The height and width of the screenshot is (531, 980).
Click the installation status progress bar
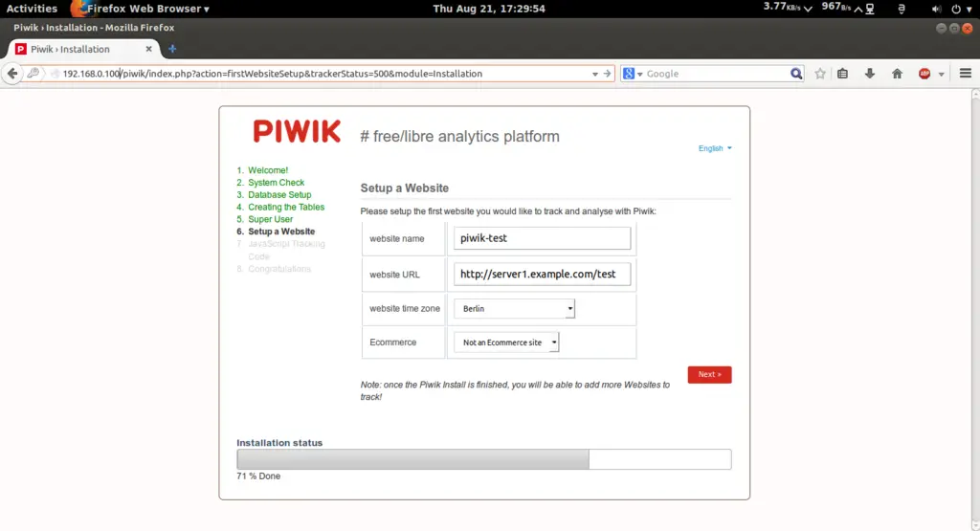(483, 459)
